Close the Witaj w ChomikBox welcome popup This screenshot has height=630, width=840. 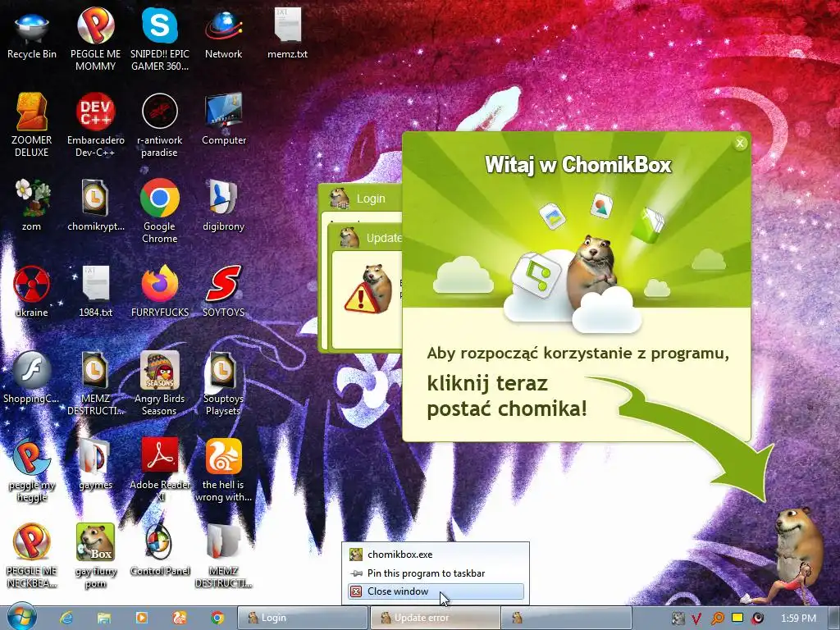(x=740, y=143)
